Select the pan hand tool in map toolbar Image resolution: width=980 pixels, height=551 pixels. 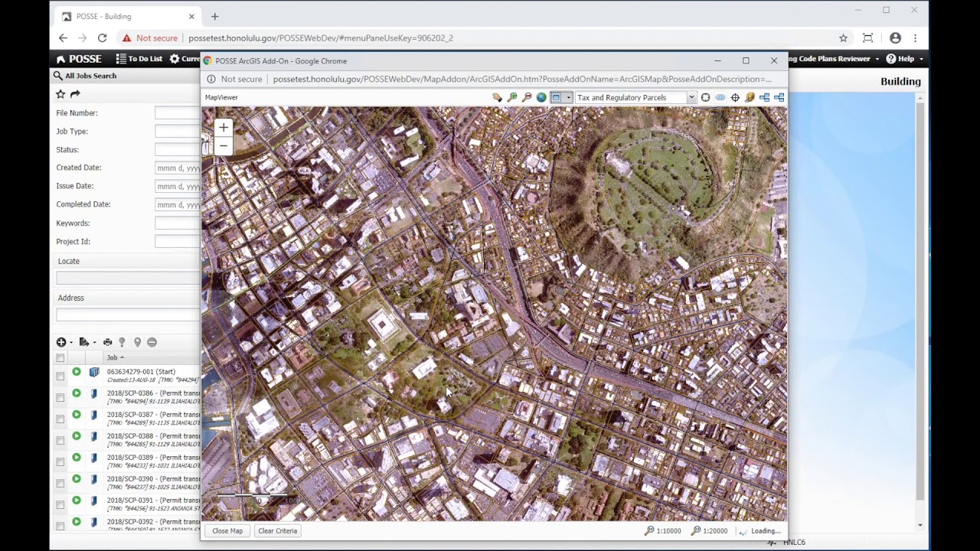click(497, 97)
